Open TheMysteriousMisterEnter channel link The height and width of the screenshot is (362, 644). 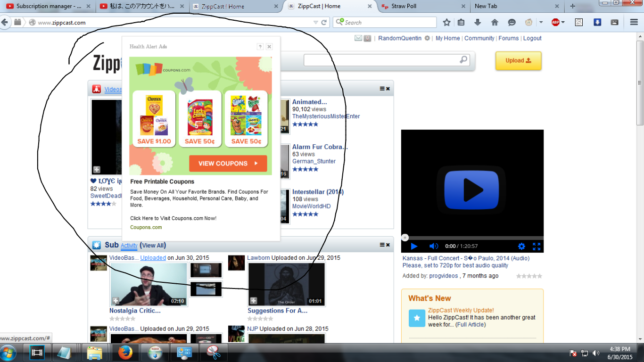(326, 116)
